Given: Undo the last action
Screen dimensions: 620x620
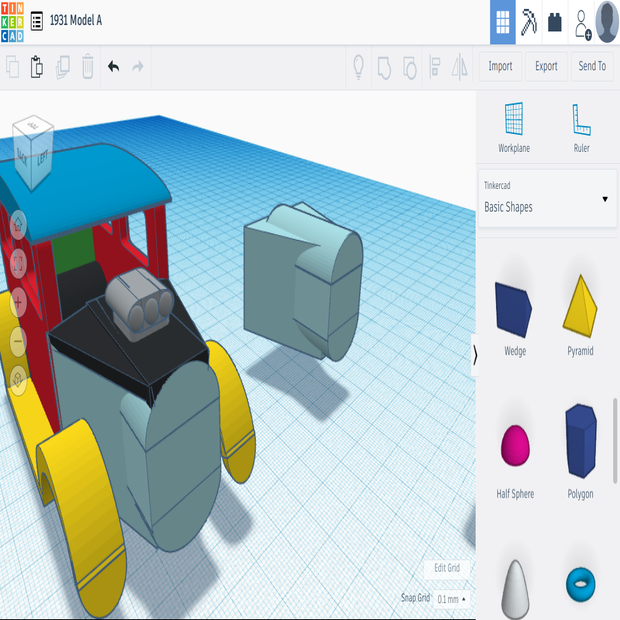Looking at the screenshot, I should [113, 67].
